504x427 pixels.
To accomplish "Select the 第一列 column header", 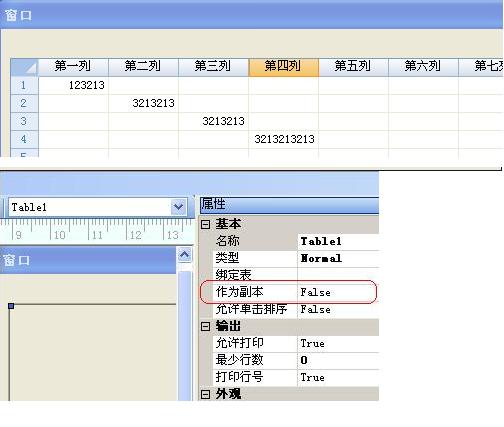I will [74, 67].
